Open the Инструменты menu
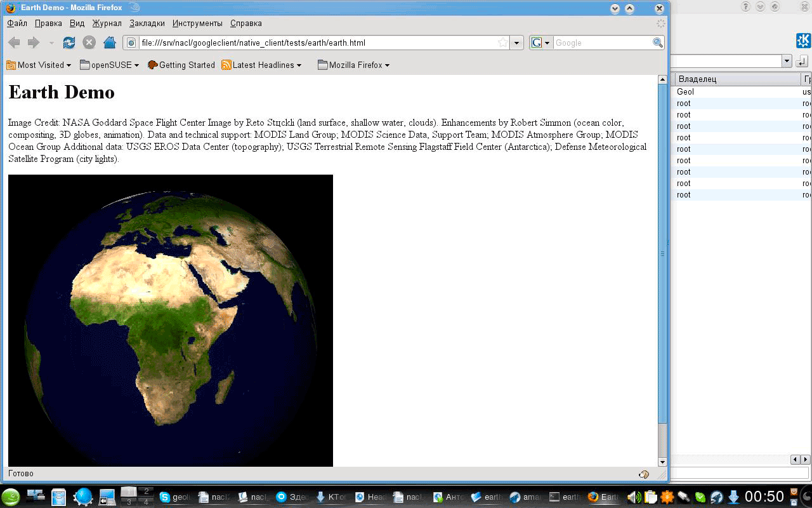 coord(197,23)
